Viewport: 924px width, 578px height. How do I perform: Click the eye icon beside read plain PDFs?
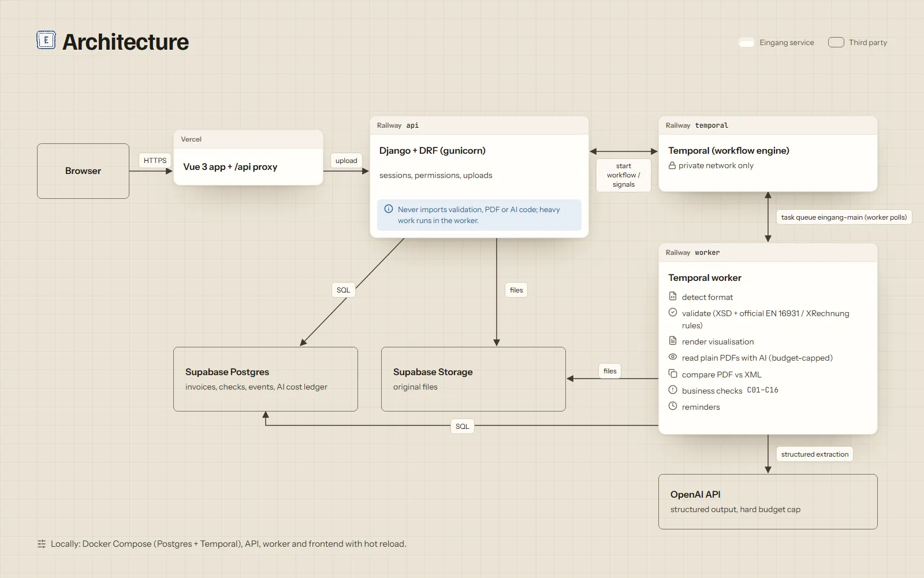(673, 357)
